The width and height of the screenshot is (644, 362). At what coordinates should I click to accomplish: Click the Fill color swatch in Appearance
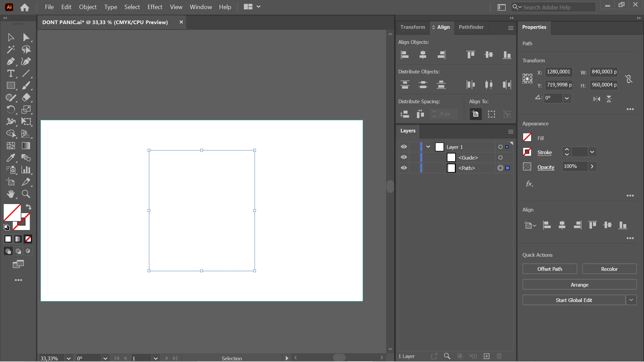tap(527, 138)
